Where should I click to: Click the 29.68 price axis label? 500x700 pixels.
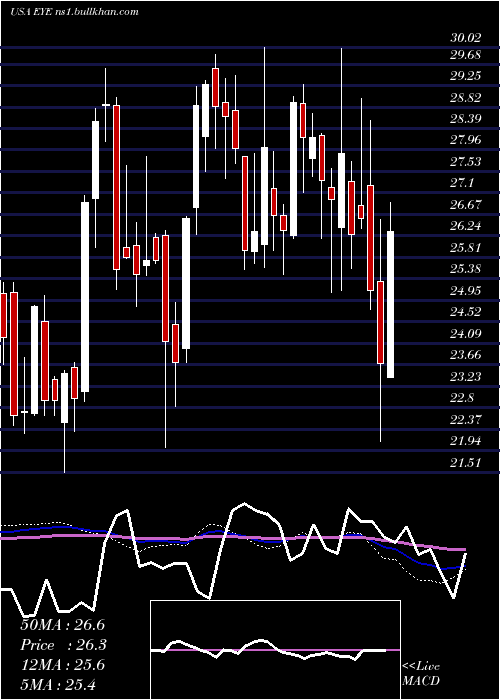coord(466,55)
